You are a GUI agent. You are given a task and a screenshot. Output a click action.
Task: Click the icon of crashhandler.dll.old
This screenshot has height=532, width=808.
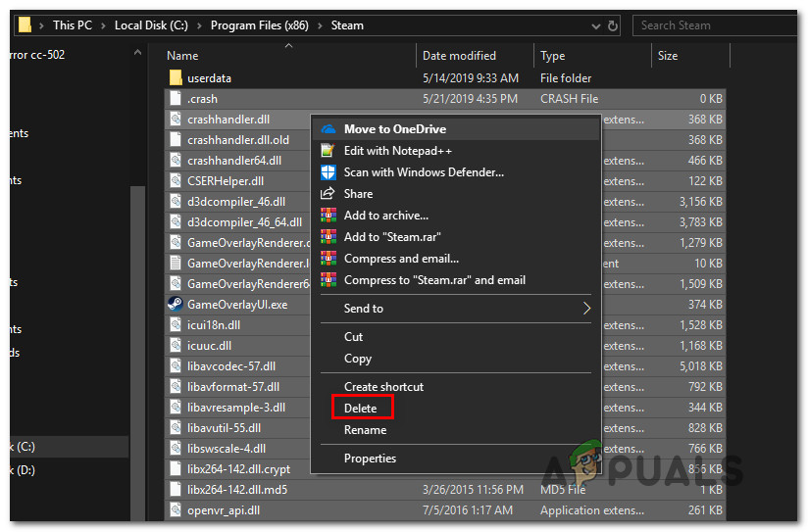[176, 139]
